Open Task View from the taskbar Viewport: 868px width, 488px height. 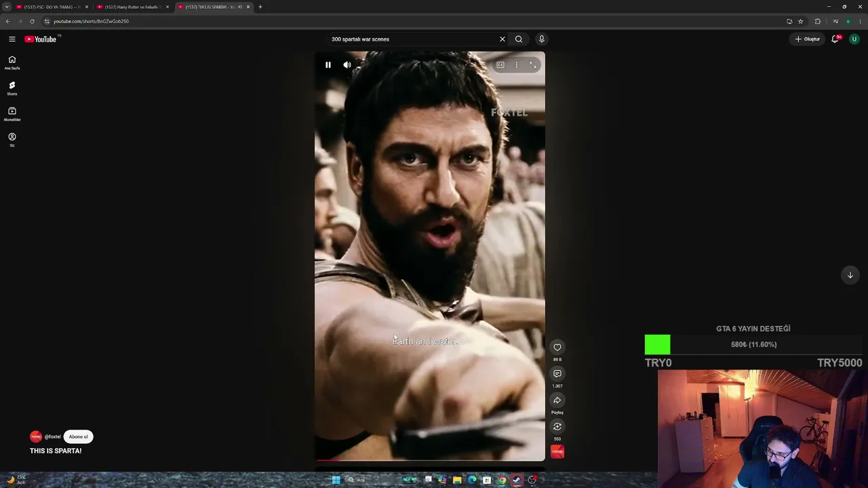pyautogui.click(x=428, y=480)
